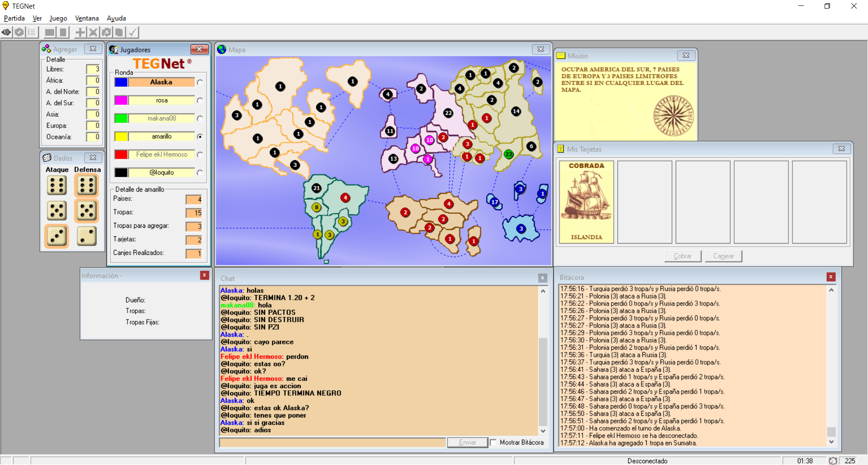Select the rosa player radio button
868x465 pixels.
click(200, 100)
